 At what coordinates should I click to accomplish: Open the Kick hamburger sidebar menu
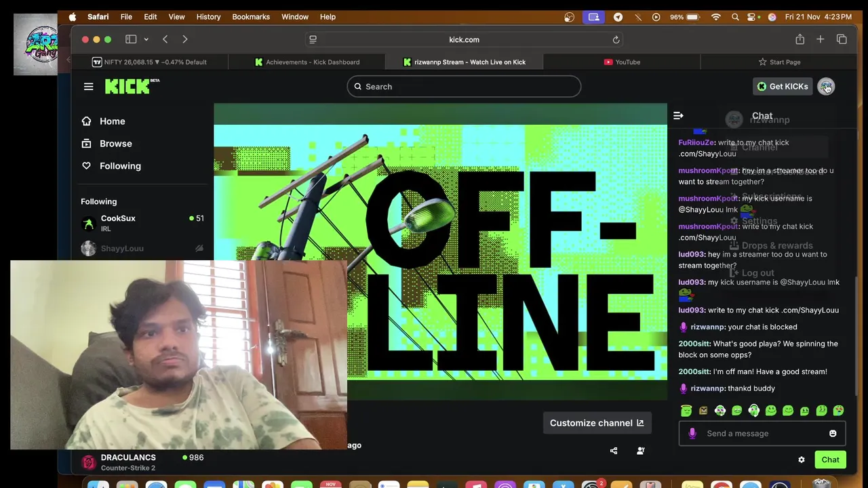(x=88, y=87)
